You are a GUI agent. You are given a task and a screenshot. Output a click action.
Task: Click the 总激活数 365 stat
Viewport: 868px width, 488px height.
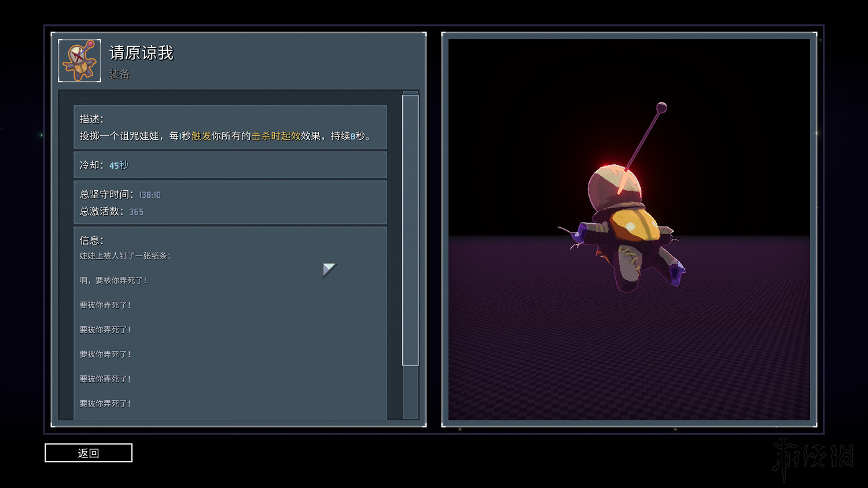point(112,212)
